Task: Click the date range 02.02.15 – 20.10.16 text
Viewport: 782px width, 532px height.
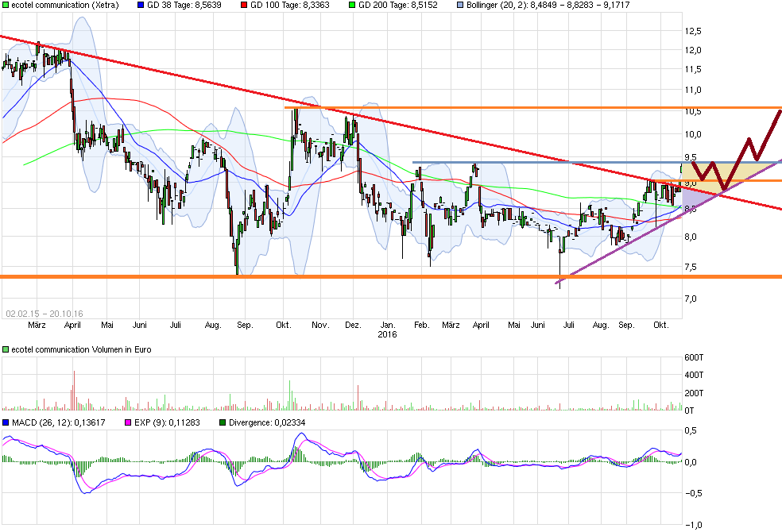Action: click(x=45, y=314)
